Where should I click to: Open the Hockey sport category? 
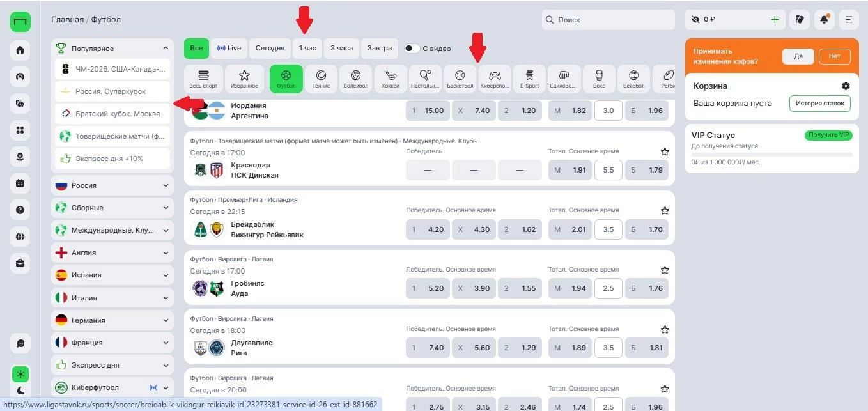[391, 78]
